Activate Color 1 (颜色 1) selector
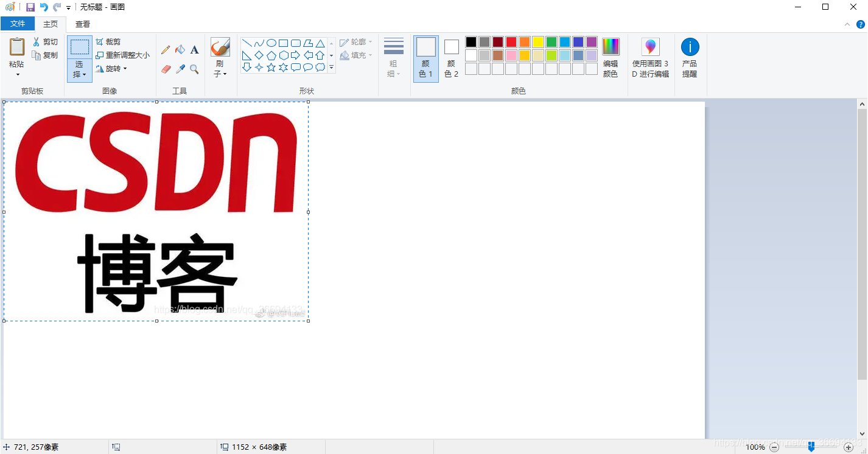 coord(426,58)
